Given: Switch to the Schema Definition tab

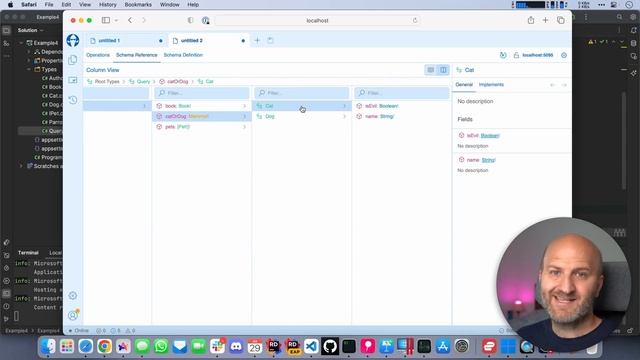Looking at the screenshot, I should [183, 55].
